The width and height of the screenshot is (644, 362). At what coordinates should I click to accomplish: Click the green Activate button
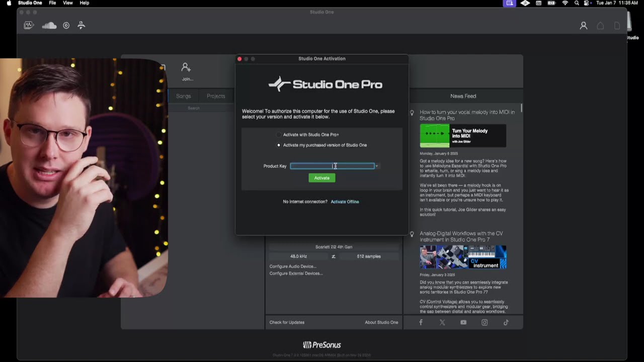tap(322, 178)
